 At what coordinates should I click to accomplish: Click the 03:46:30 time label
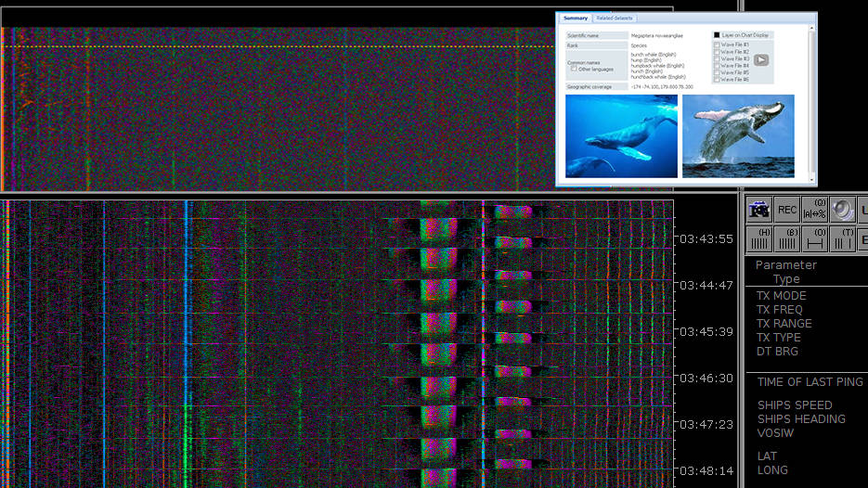[706, 379]
